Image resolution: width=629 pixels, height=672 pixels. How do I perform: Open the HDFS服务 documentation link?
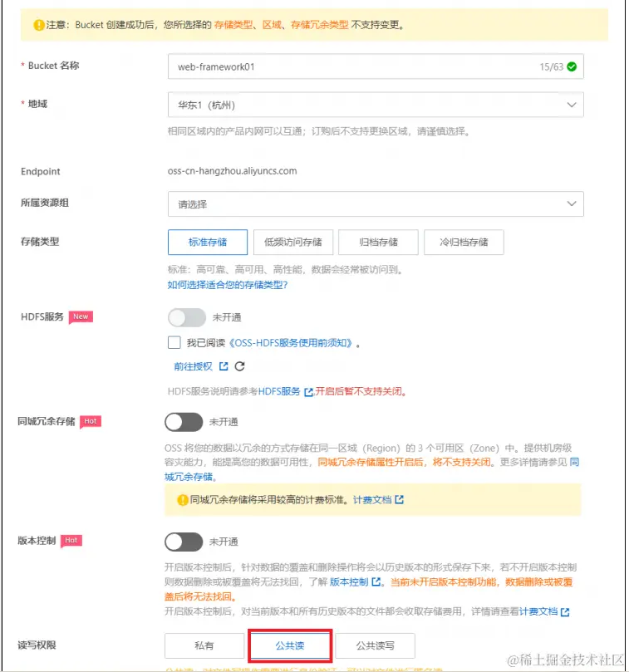[x=279, y=392]
